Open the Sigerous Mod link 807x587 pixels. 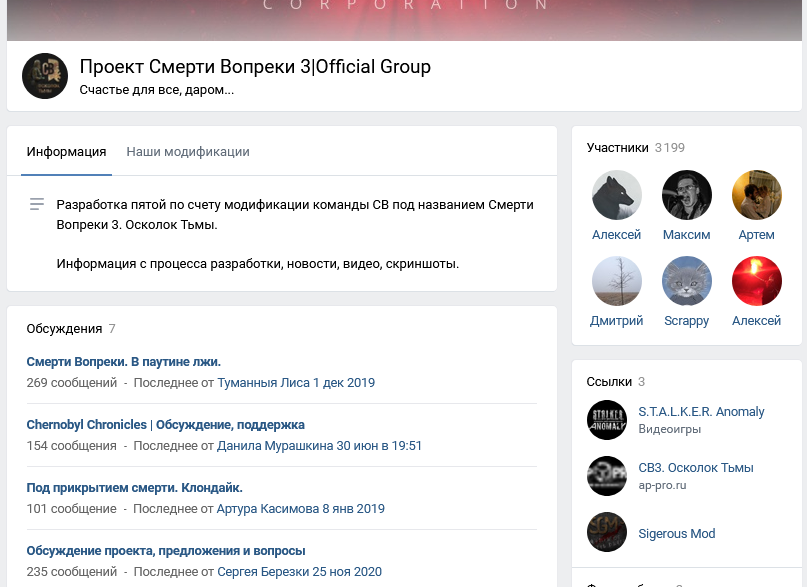[677, 533]
